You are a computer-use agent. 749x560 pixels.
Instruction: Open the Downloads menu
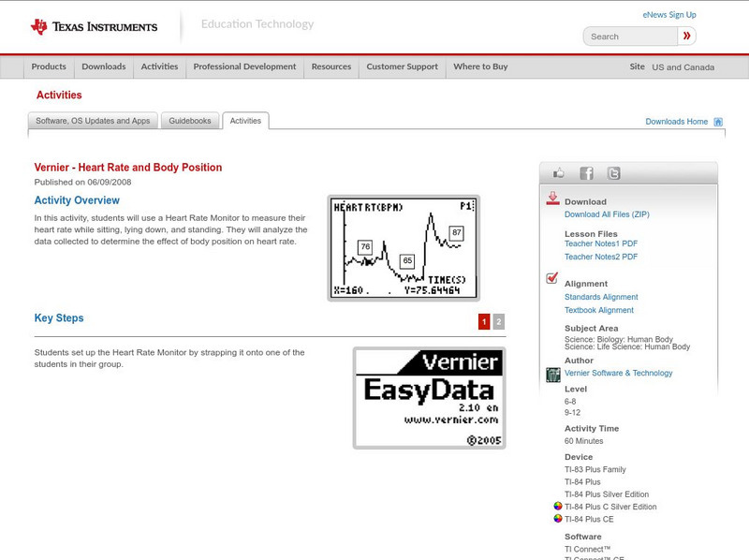click(104, 66)
